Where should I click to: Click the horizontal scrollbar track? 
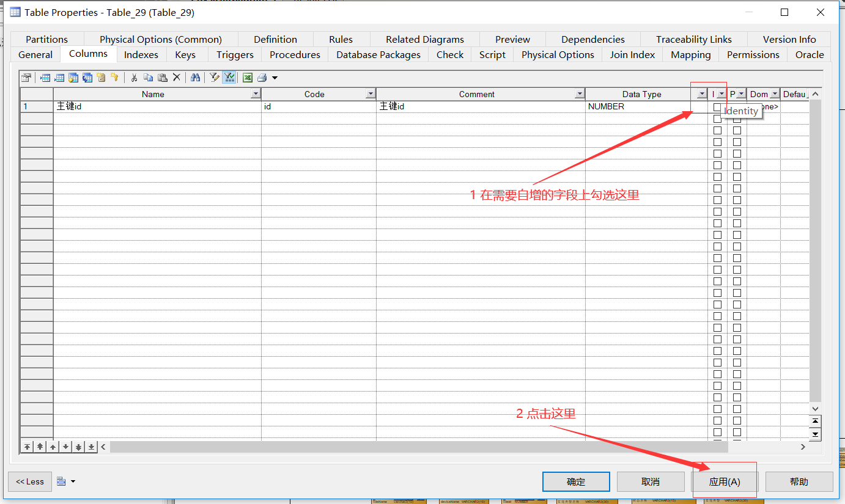[x=452, y=447]
